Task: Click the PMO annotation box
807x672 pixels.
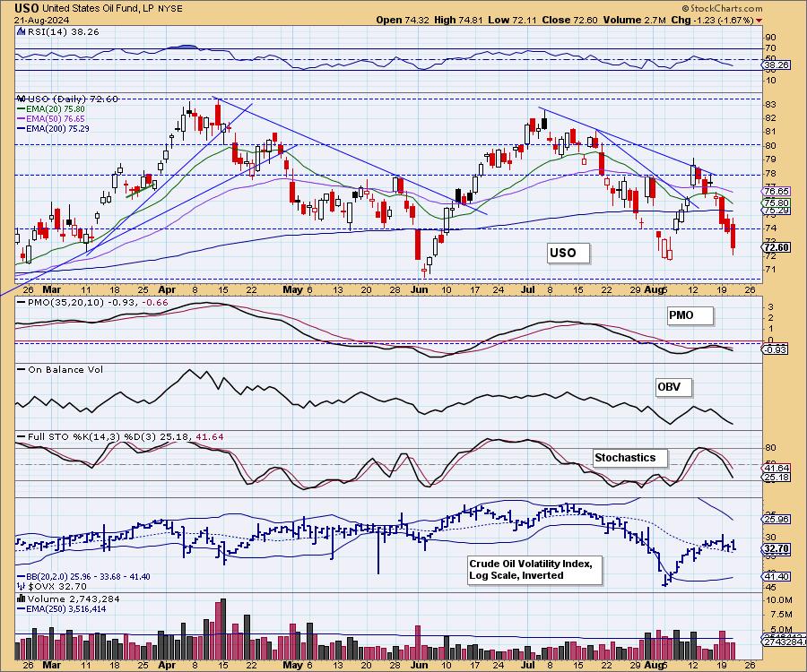Action: [x=690, y=315]
